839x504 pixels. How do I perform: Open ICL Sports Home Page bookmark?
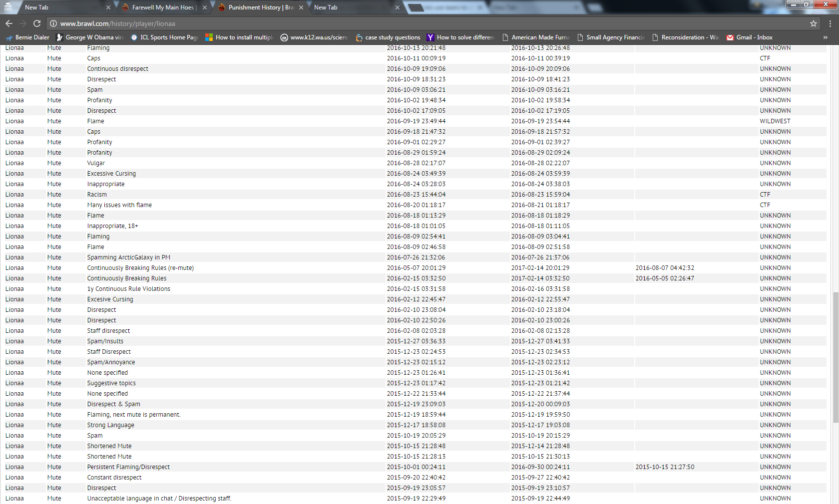164,37
